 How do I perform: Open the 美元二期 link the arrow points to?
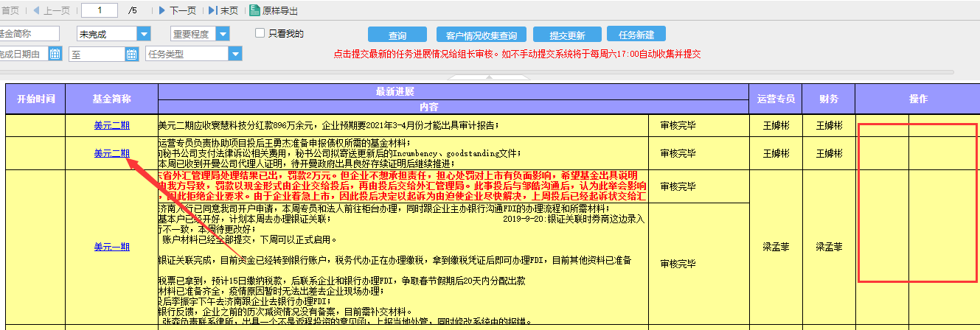[x=111, y=153]
